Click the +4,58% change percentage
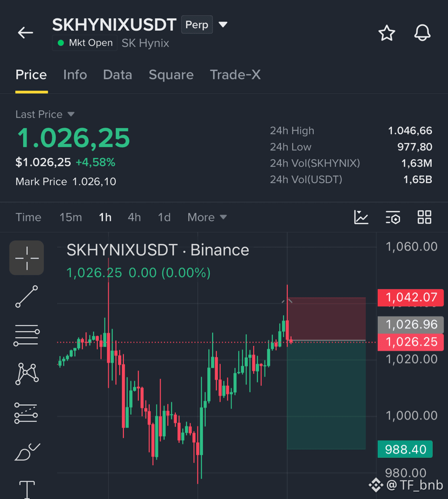Screen dimensions: 448x499 95,162
